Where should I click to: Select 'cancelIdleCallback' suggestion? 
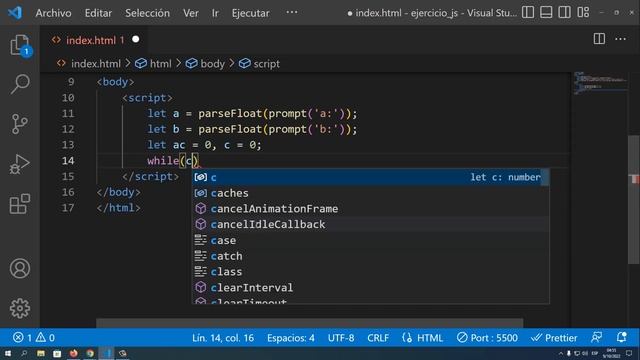coord(370,224)
